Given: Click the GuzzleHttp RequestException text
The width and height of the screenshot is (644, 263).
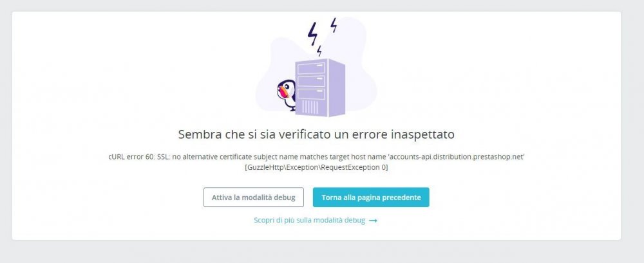Looking at the screenshot, I should [x=316, y=167].
